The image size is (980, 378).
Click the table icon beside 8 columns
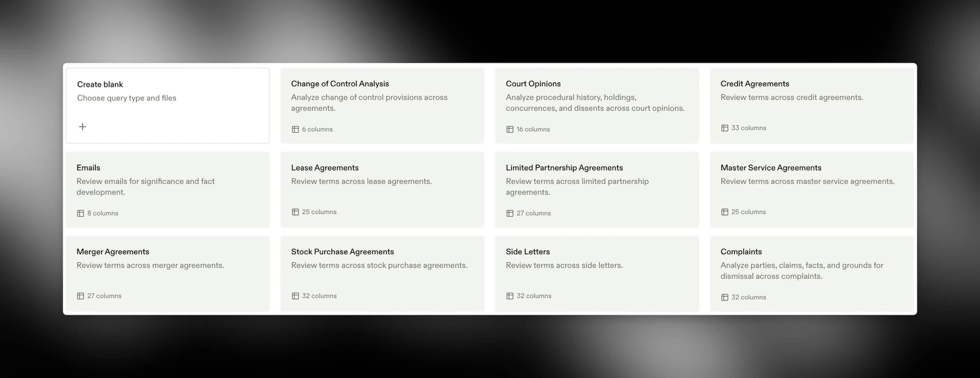click(81, 213)
